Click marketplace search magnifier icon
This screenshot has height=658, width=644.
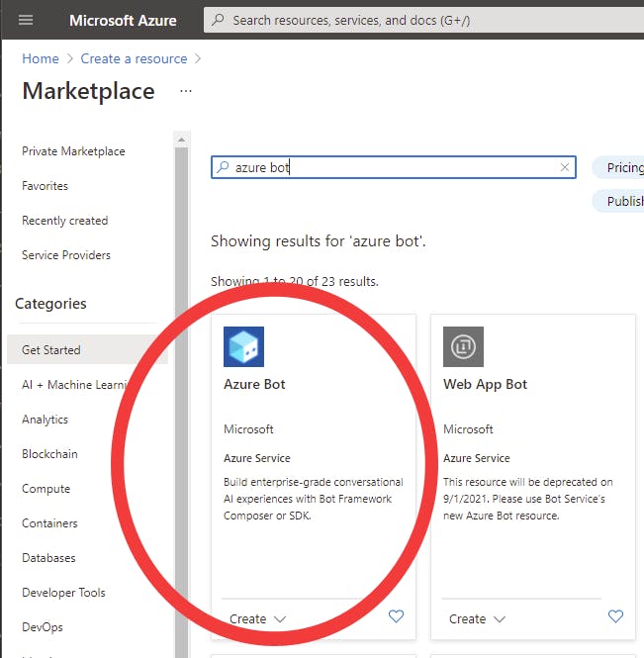pos(223,167)
